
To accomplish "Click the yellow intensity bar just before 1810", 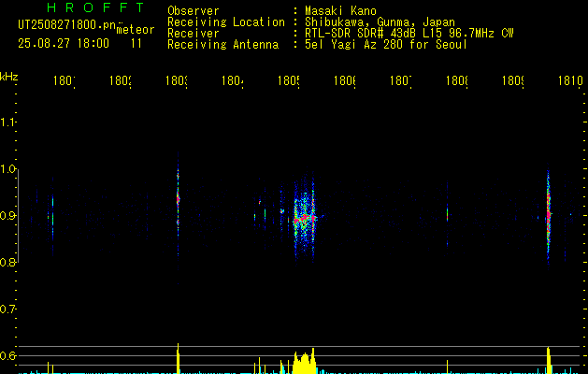I will pyautogui.click(x=548, y=361).
